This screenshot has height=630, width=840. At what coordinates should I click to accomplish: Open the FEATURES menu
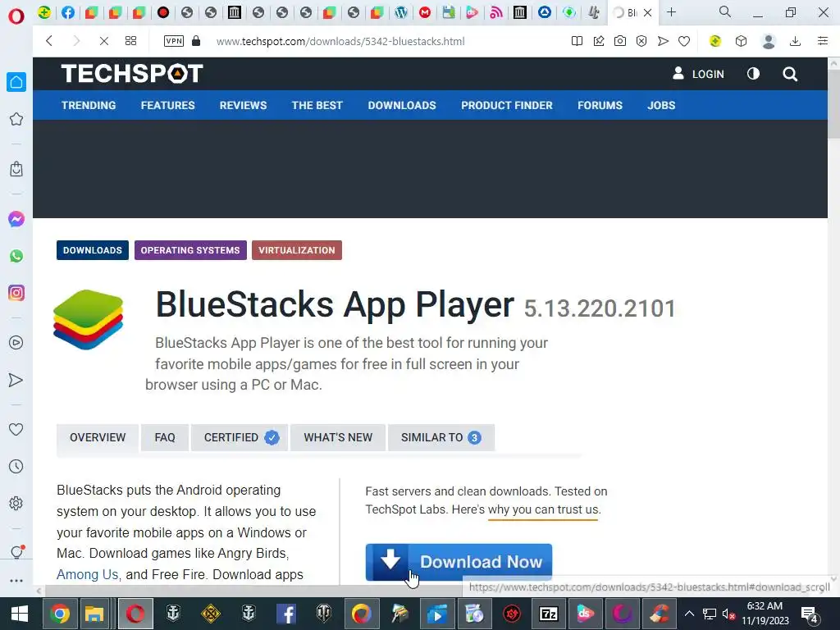[x=167, y=106]
